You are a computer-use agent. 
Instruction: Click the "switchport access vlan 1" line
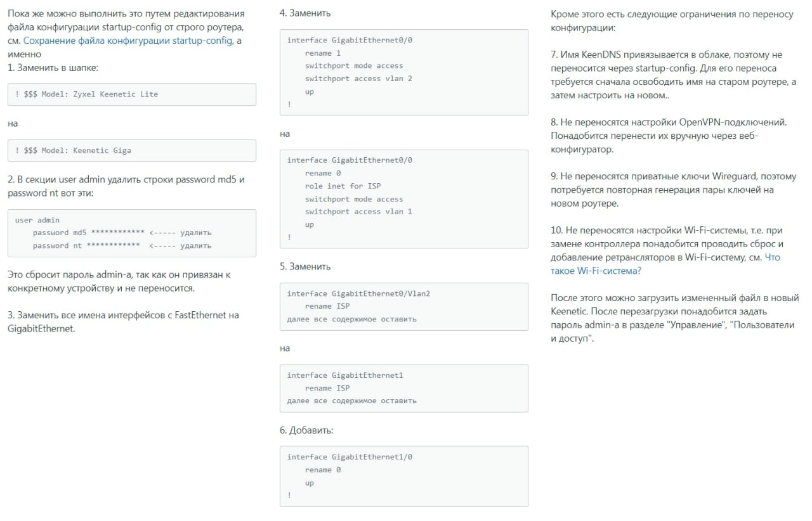[358, 212]
